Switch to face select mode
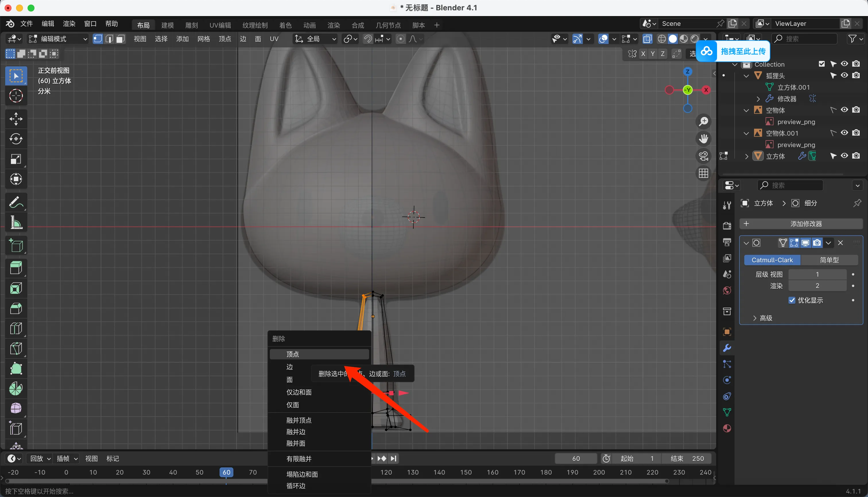The width and height of the screenshot is (868, 497). tap(120, 39)
